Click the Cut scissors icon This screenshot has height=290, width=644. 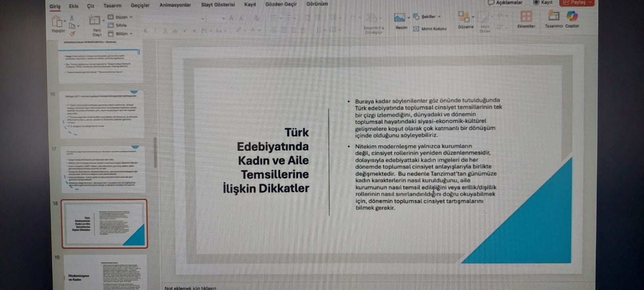click(72, 18)
